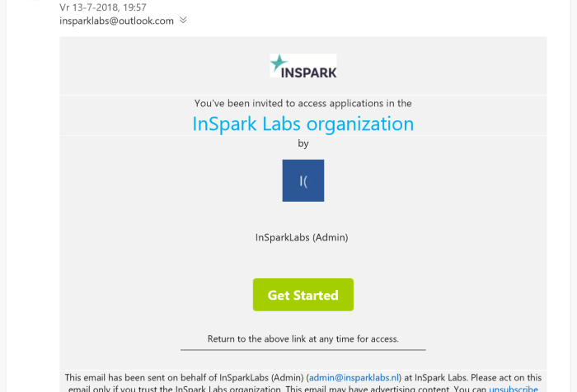This screenshot has width=577, height=392.
Task: Click the "I(" initials on avatar
Action: tap(303, 181)
